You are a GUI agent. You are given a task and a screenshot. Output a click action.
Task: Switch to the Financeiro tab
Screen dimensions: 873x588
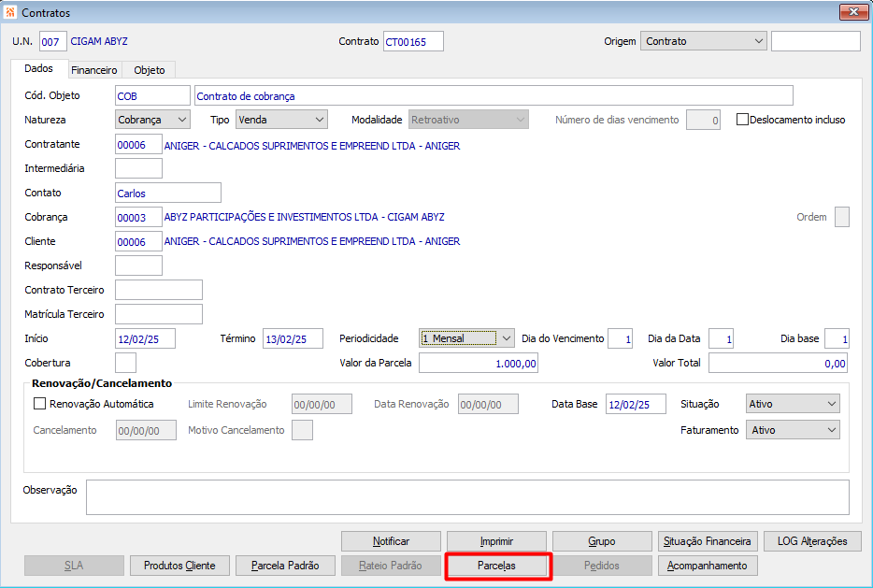coord(94,70)
